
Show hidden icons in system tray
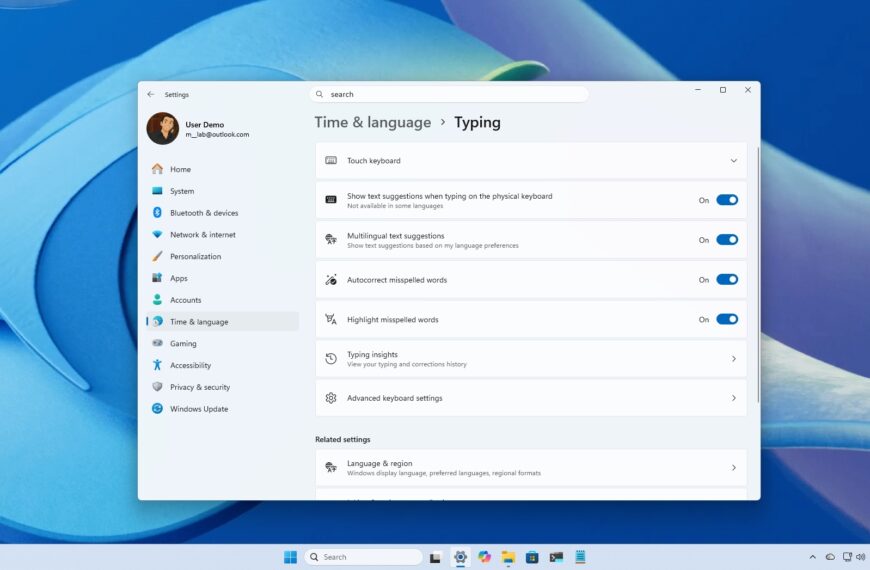[x=813, y=557]
